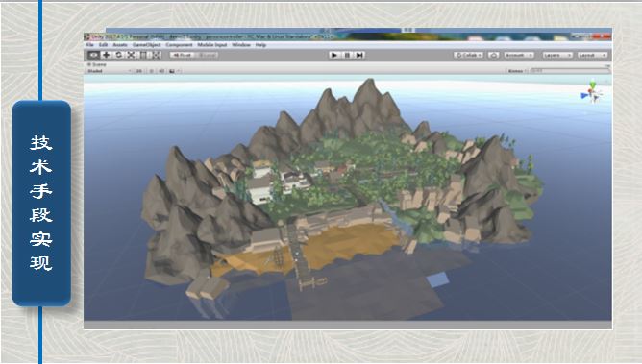Open the GameObject menu

point(147,45)
